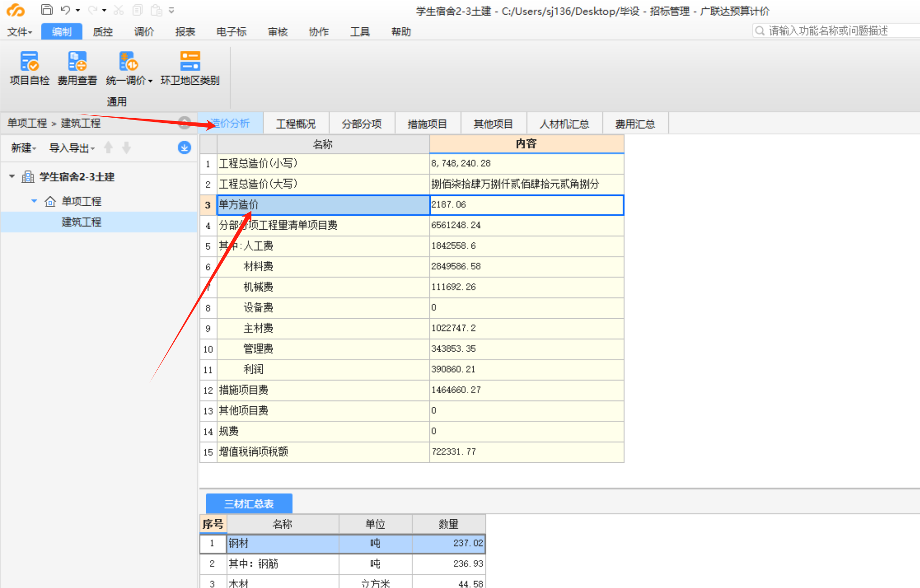The height and width of the screenshot is (588, 920).
Task: Switch to the 人材机汇总 tab
Action: tap(564, 124)
